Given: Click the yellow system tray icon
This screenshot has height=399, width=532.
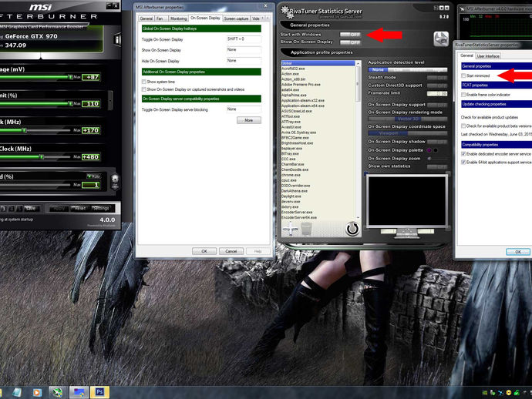Looking at the screenshot, I should coord(508,393).
